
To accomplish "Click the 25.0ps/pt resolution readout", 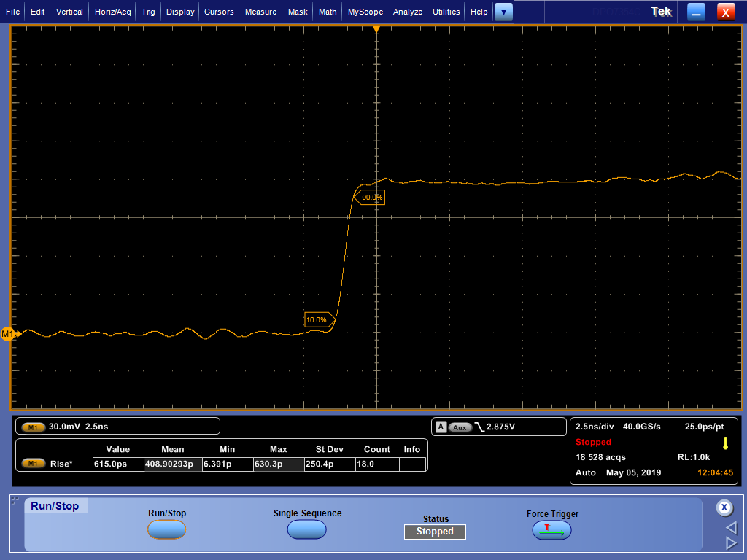I will click(704, 427).
